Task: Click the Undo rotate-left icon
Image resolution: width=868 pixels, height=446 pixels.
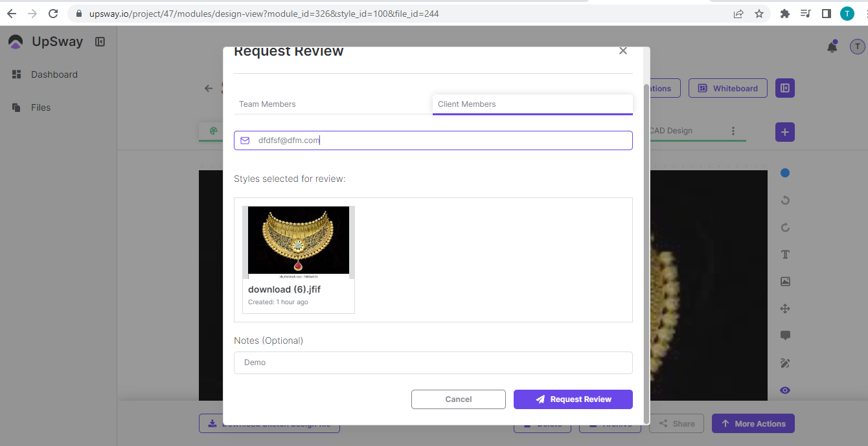Action: 785,200
